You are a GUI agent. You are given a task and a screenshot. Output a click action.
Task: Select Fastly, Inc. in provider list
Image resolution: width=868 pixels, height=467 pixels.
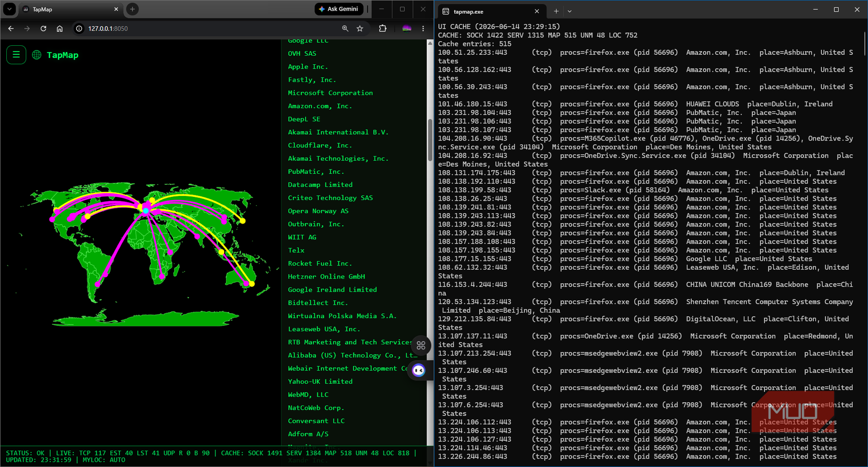pyautogui.click(x=312, y=80)
